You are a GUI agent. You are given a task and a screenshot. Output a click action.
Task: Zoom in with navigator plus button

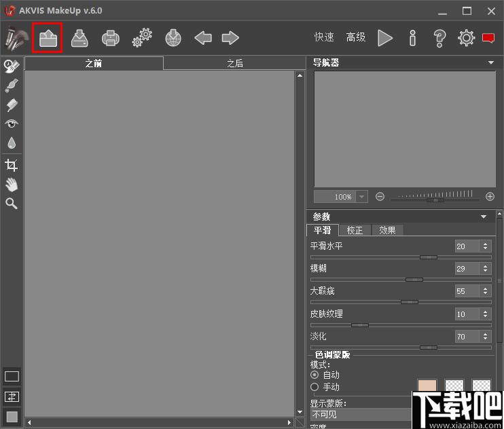(x=490, y=197)
